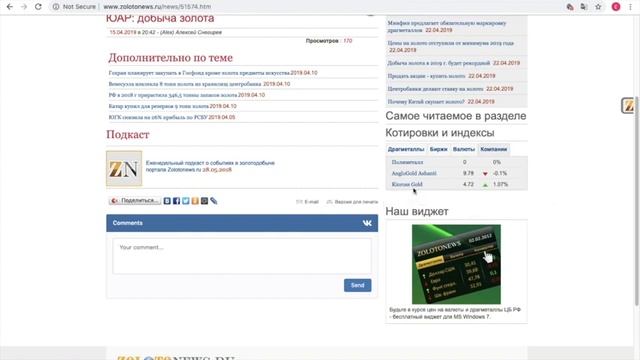Click VK logo in Comments header
Image resolution: width=640 pixels, height=360 pixels.
click(x=367, y=223)
